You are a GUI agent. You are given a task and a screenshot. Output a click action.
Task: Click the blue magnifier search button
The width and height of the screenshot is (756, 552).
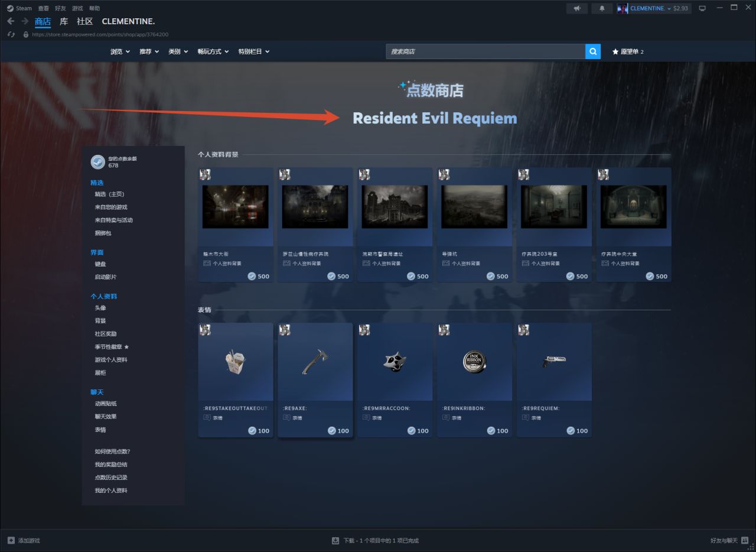click(593, 51)
